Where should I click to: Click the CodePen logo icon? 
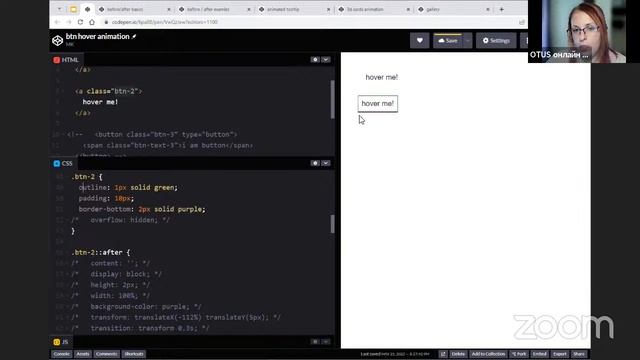(58, 40)
